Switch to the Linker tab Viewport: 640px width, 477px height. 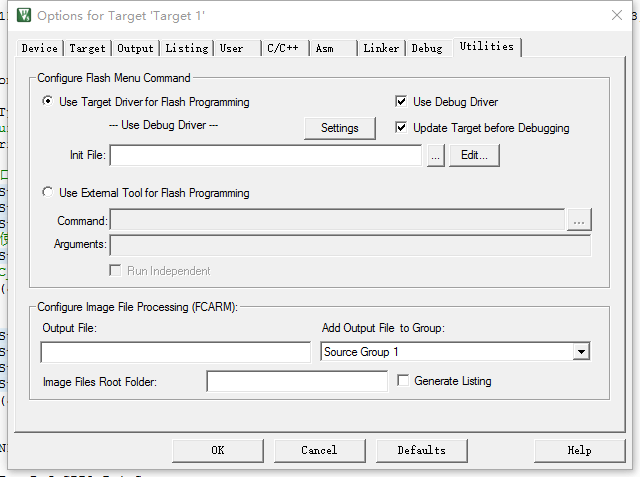381,48
